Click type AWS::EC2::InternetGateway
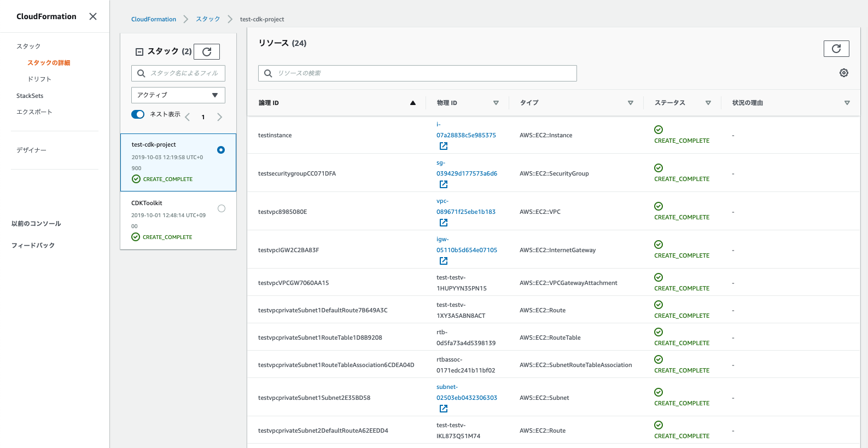Viewport: 868px width, 448px height. pos(558,250)
